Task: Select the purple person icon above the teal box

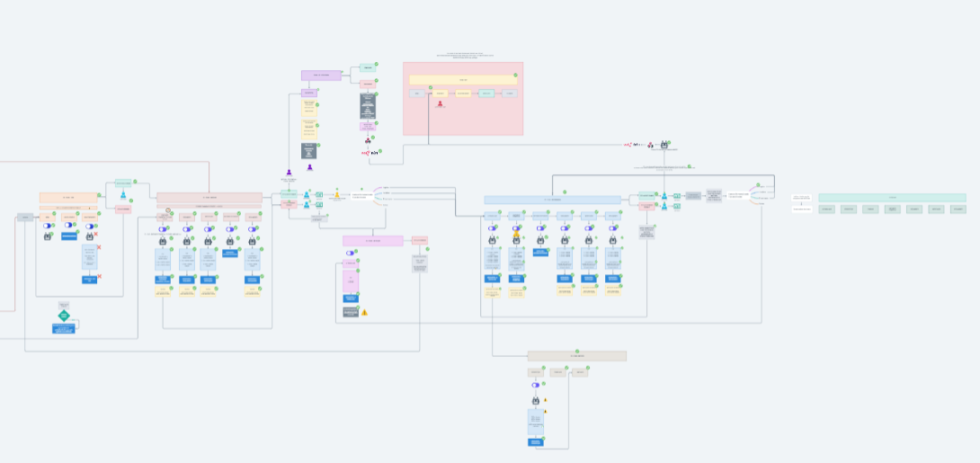Action: pos(289,173)
